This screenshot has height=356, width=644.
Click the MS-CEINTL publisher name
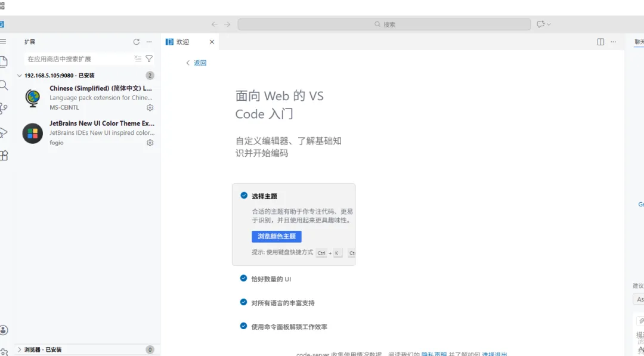point(64,107)
